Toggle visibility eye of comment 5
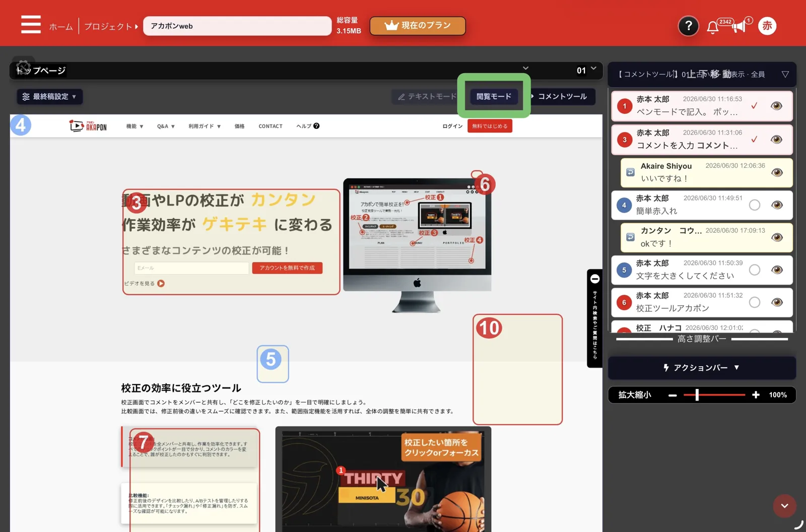 pos(777,270)
